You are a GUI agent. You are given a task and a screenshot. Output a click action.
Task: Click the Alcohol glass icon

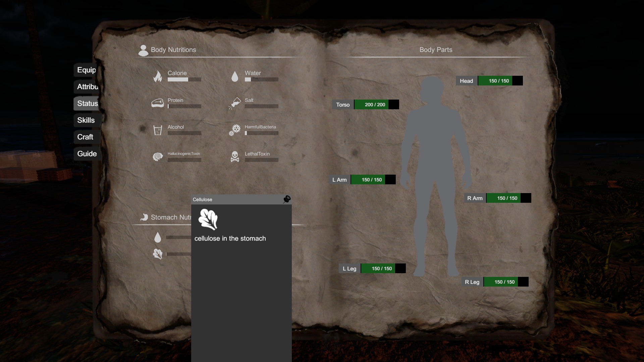click(158, 130)
